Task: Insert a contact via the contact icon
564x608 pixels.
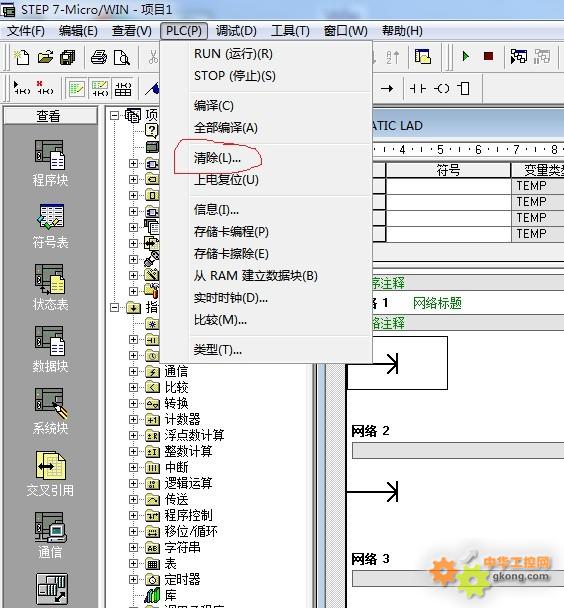Action: tap(418, 89)
